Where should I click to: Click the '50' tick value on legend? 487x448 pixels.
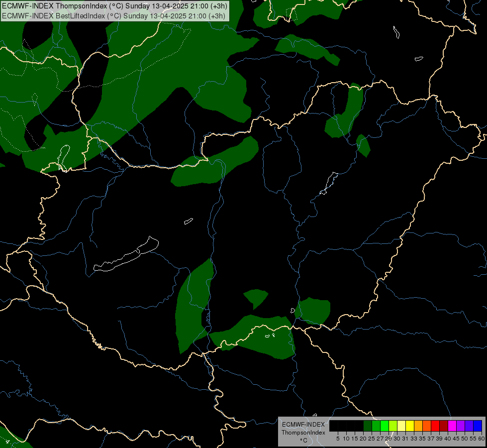(x=465, y=439)
